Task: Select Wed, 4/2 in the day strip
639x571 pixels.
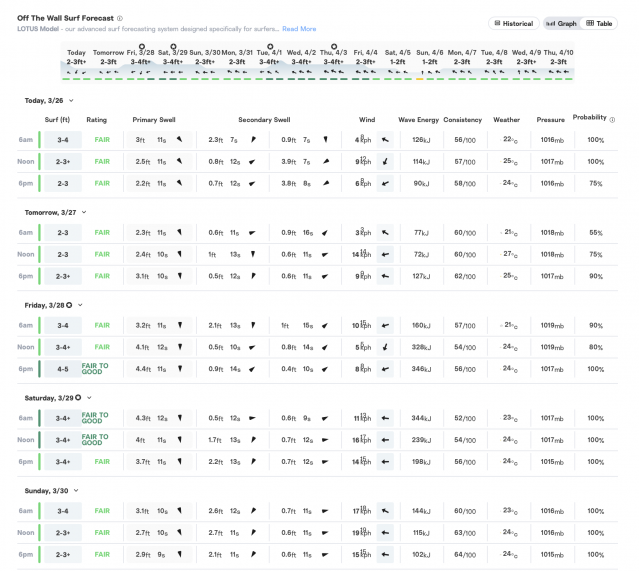Action: point(301,63)
